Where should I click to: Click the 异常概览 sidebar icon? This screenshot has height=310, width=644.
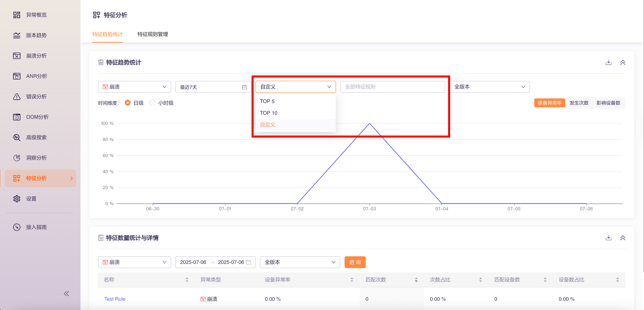click(17, 15)
